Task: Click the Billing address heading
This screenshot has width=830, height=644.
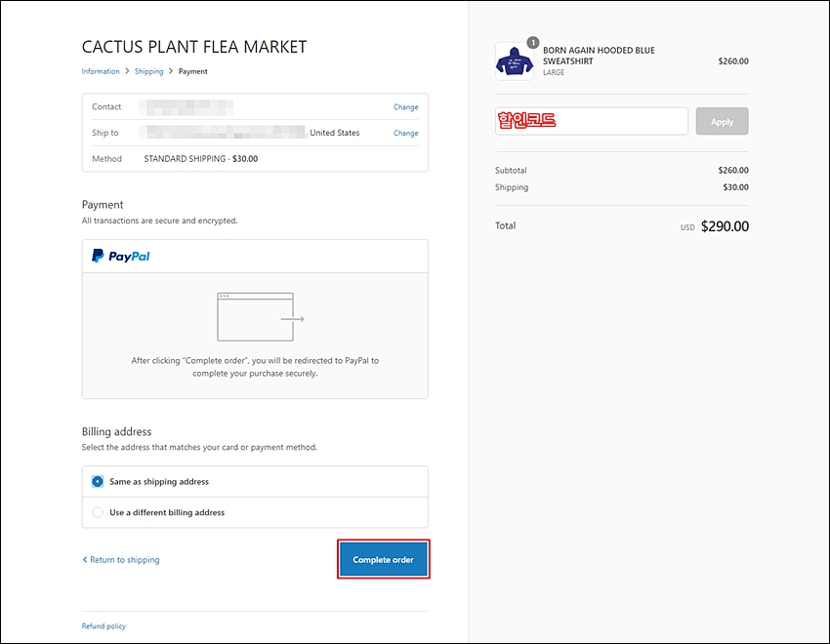Action: [x=116, y=431]
